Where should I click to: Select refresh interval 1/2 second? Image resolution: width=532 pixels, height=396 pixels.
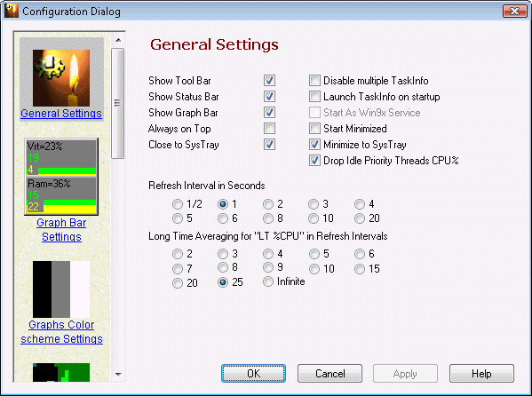178,204
